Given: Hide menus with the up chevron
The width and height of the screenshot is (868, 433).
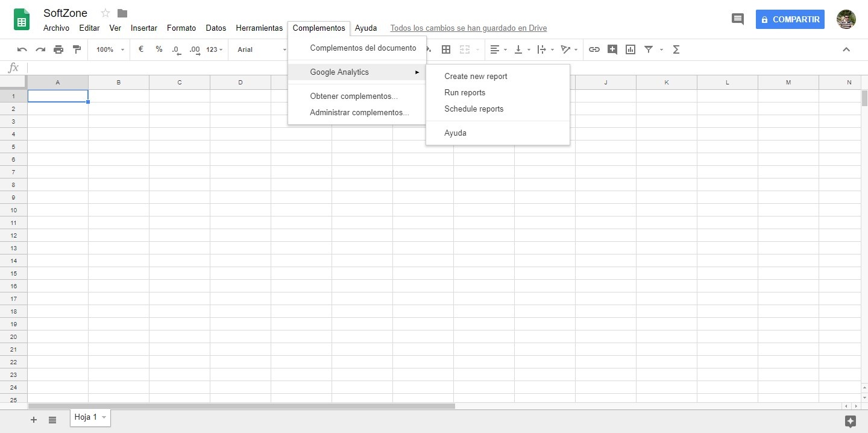Looking at the screenshot, I should pos(846,49).
